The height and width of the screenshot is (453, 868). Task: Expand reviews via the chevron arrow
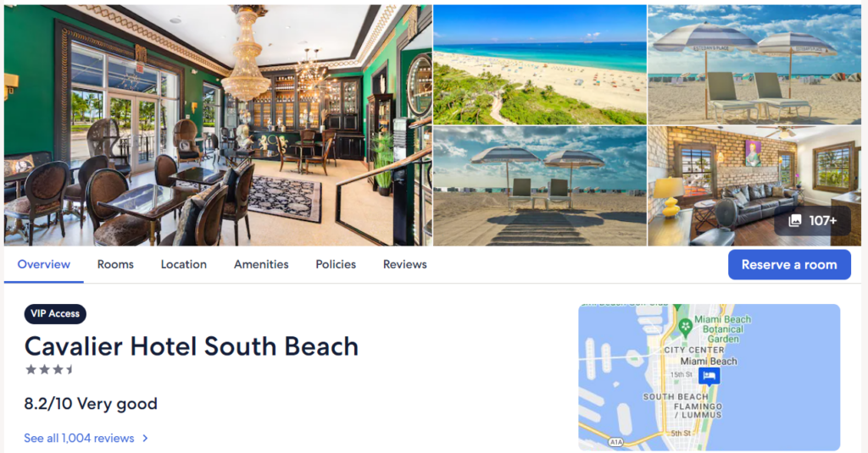(145, 438)
